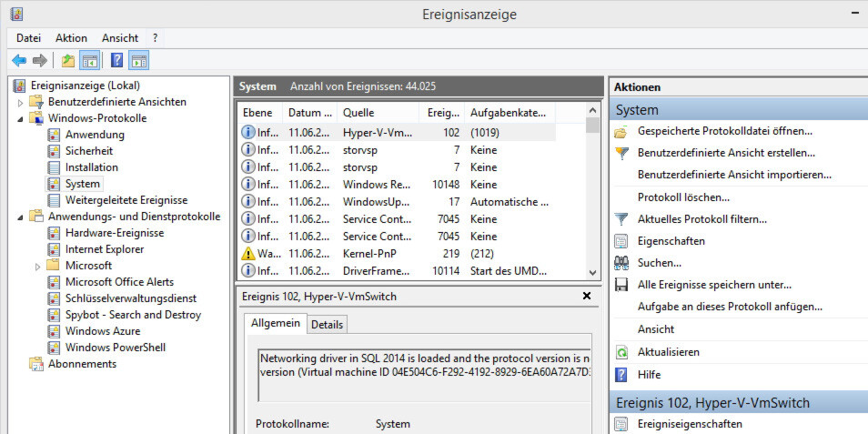Click the Hilfe question mark icon in Aktionen
Image resolution: width=868 pixels, height=434 pixels.
[x=621, y=375]
